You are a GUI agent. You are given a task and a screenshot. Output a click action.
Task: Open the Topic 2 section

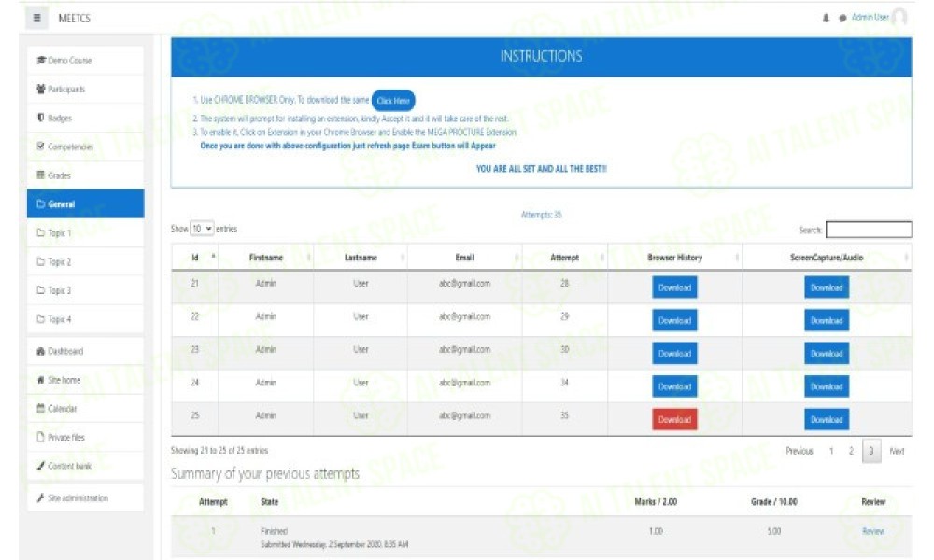click(x=85, y=261)
